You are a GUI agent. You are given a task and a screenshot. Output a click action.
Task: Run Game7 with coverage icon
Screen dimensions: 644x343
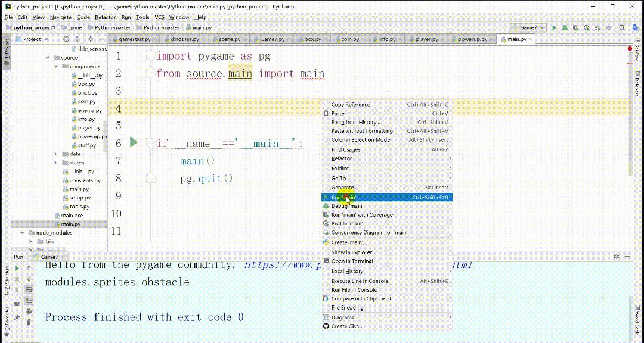(x=575, y=27)
